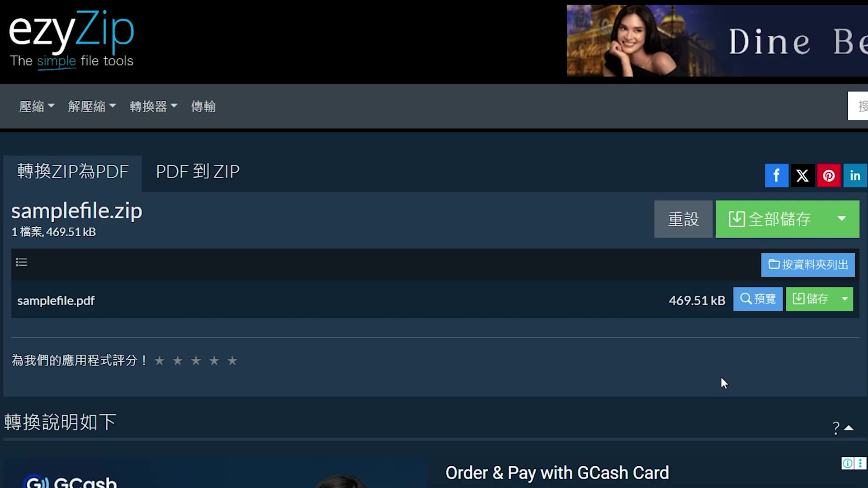Rate the app with the fifth star
This screenshot has width=868, height=488.
tap(232, 361)
